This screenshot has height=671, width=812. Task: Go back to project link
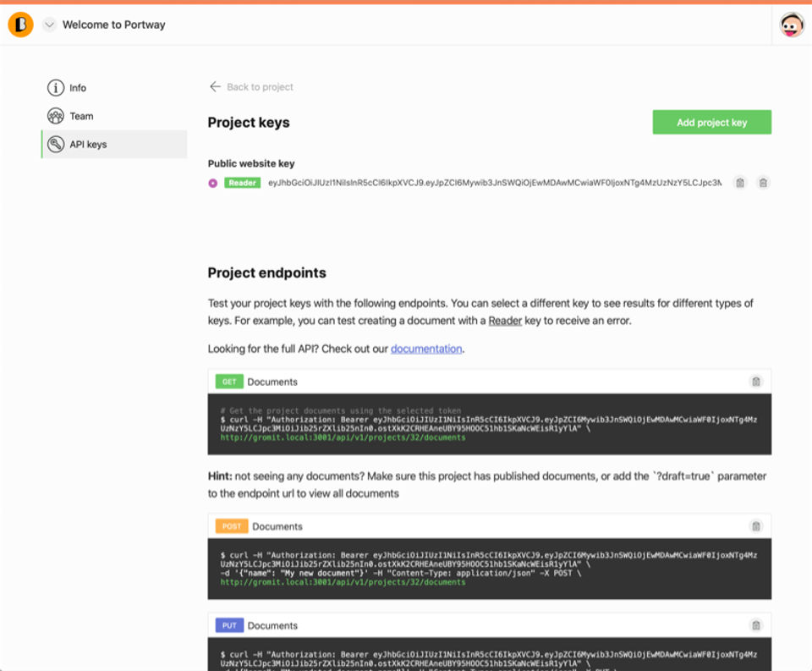[x=251, y=87]
